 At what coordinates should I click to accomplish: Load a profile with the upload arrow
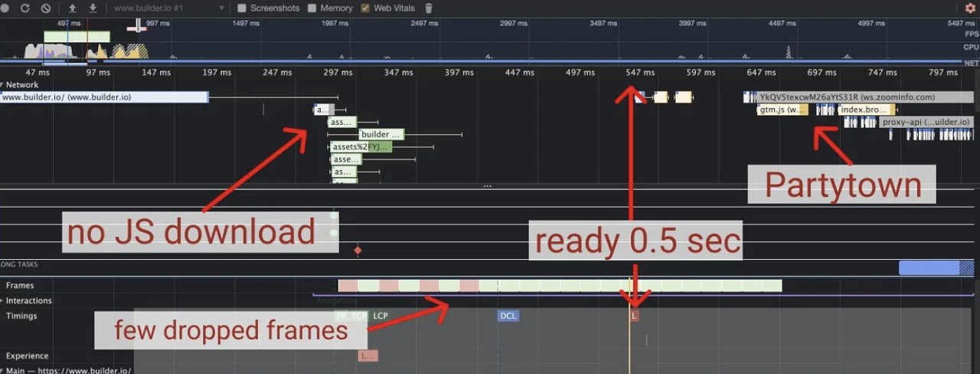point(72,8)
